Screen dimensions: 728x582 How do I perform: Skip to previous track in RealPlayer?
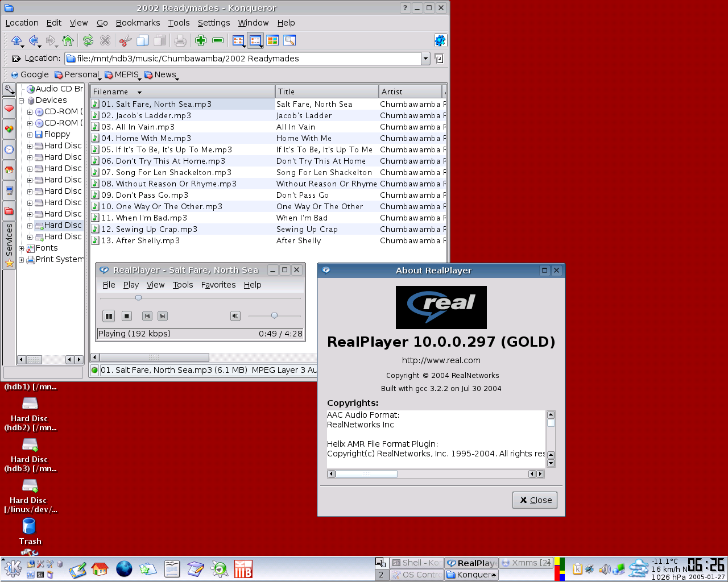pyautogui.click(x=147, y=316)
